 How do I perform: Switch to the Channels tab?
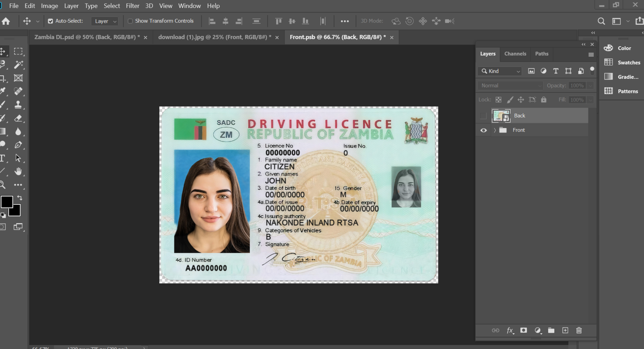tap(515, 53)
